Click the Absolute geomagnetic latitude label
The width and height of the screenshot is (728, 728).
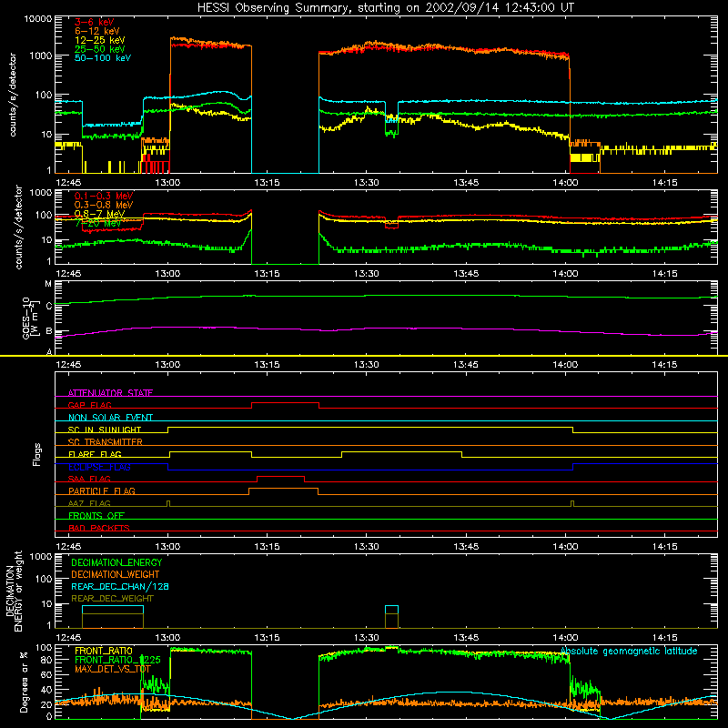click(629, 651)
